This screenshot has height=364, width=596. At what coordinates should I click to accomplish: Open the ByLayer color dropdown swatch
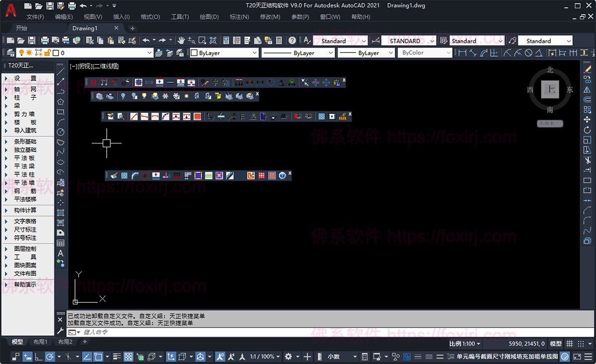[x=223, y=53]
